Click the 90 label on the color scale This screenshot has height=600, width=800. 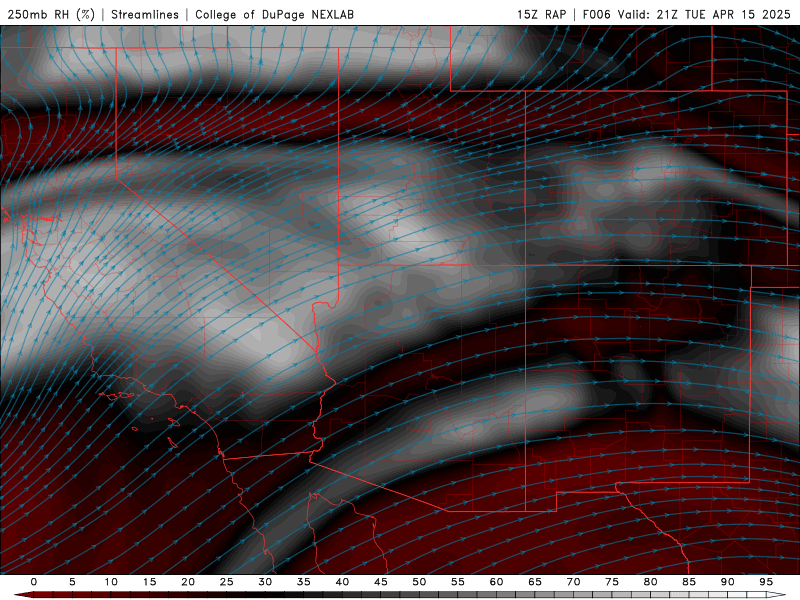click(727, 582)
